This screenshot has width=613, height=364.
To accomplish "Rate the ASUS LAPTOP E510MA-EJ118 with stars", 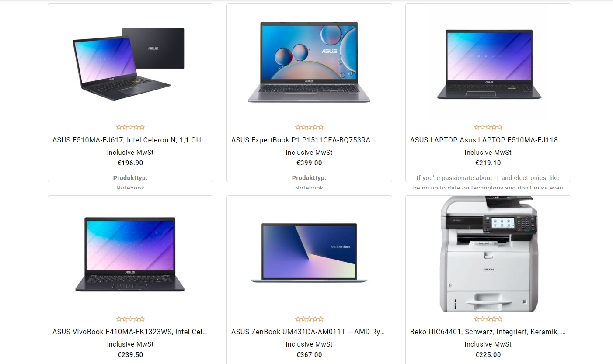I will click(488, 128).
